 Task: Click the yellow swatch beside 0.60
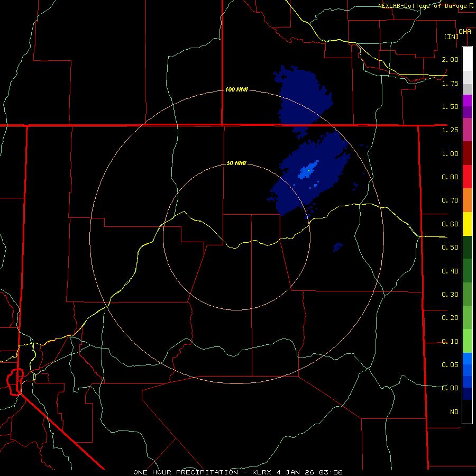tap(467, 224)
